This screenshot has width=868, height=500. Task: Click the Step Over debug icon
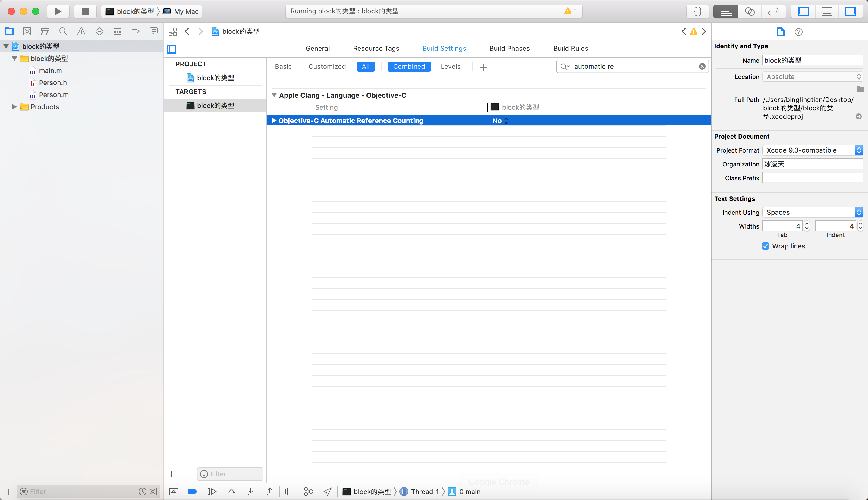(x=232, y=492)
